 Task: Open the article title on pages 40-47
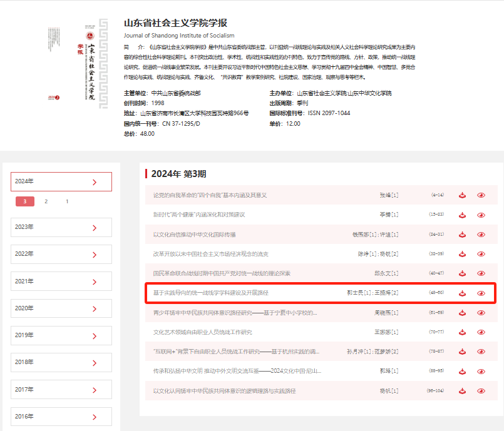(222, 273)
